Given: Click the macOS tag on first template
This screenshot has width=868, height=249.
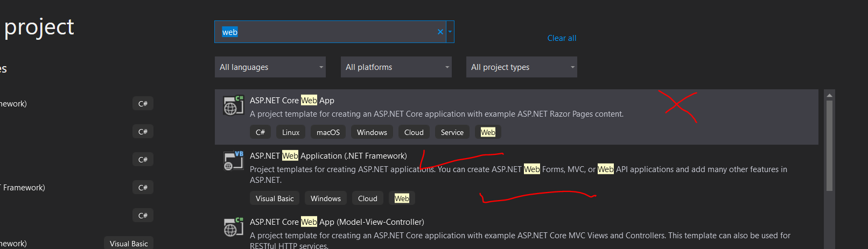Looking at the screenshot, I should 328,132.
